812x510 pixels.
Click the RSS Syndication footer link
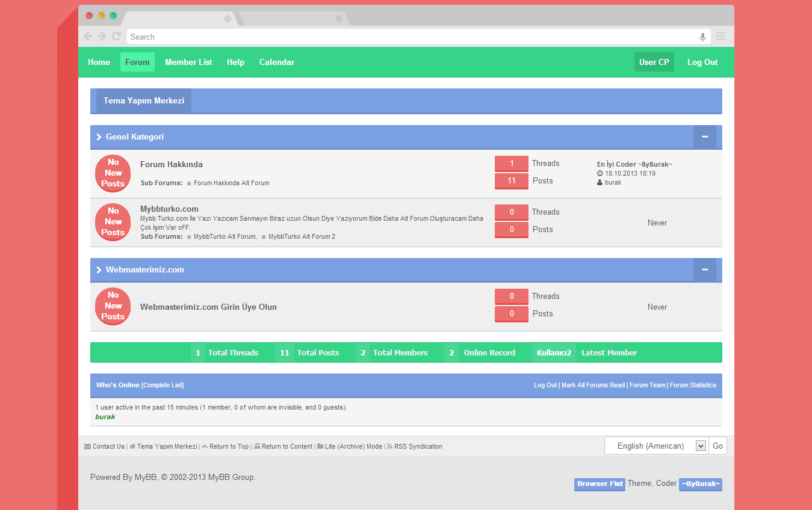[x=418, y=446]
